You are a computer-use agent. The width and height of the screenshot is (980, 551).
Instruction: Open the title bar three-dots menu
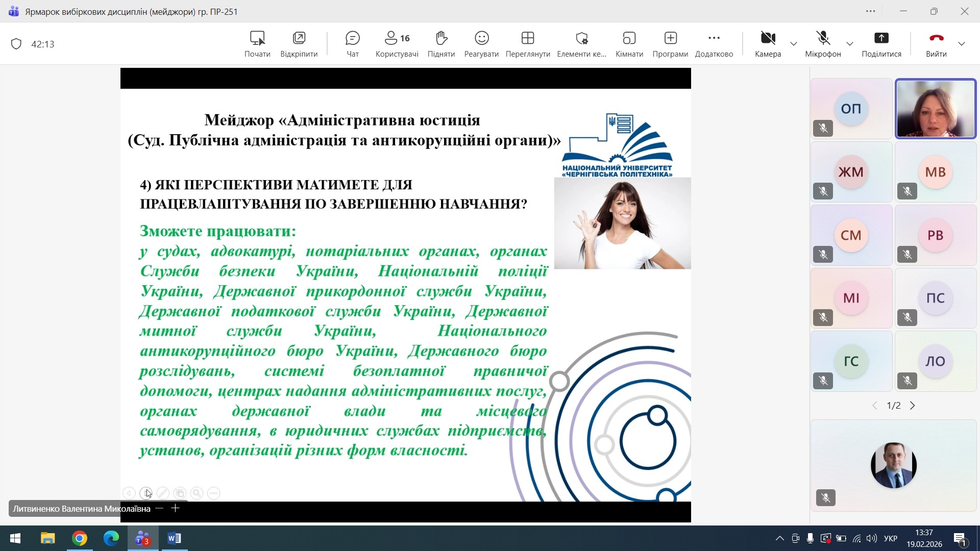(x=871, y=11)
